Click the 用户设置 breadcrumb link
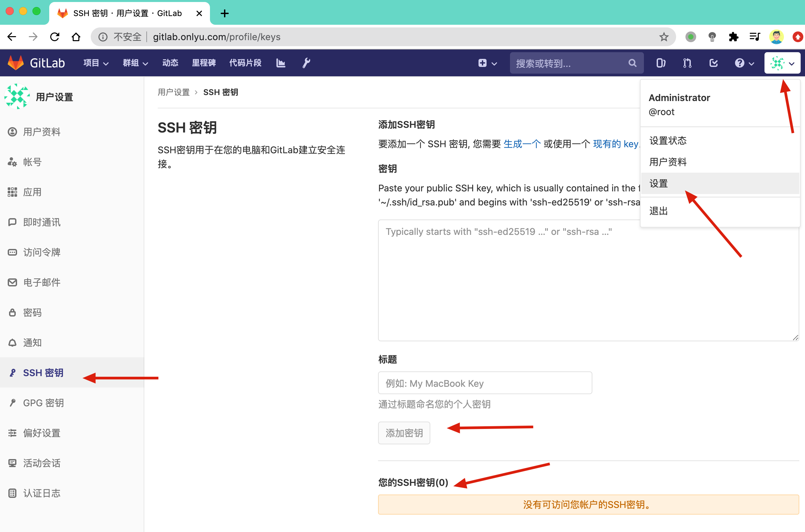Image resolution: width=805 pixels, height=532 pixels. coord(173,92)
